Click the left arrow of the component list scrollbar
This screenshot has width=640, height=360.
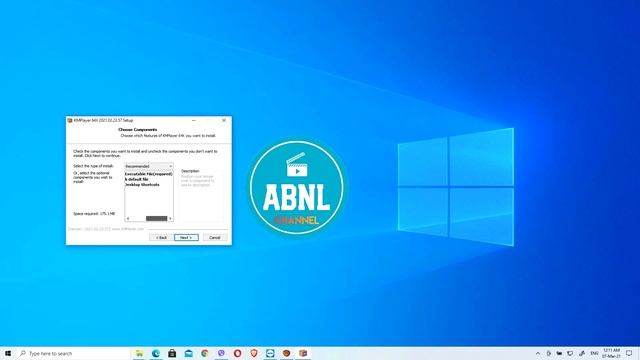pos(127,218)
